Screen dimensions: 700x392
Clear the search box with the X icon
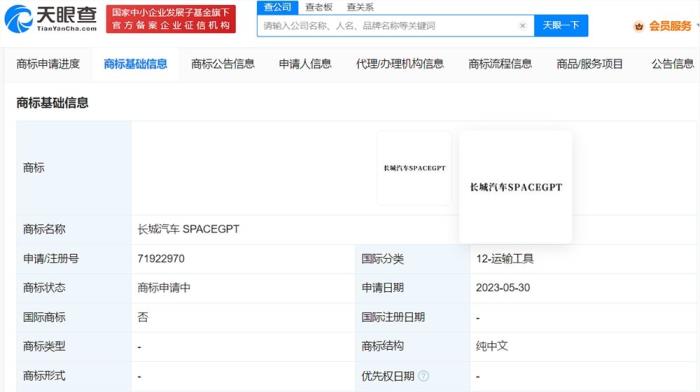(522, 26)
